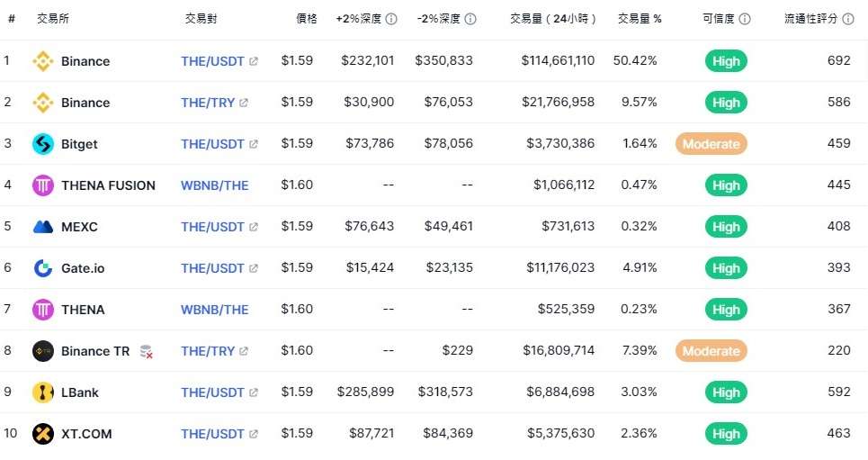Open THE/TRY pair on Binance TR
This screenshot has height=460, width=868.
click(x=208, y=351)
